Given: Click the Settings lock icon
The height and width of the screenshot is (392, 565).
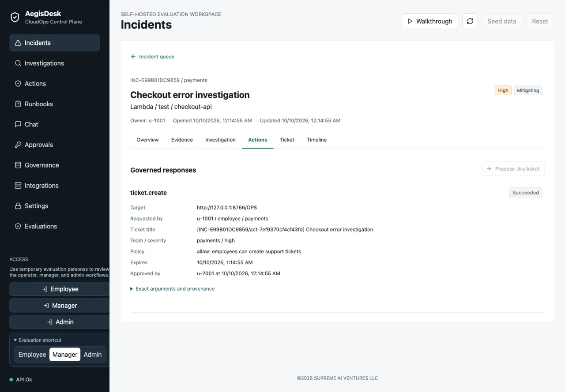Looking at the screenshot, I should [x=18, y=206].
